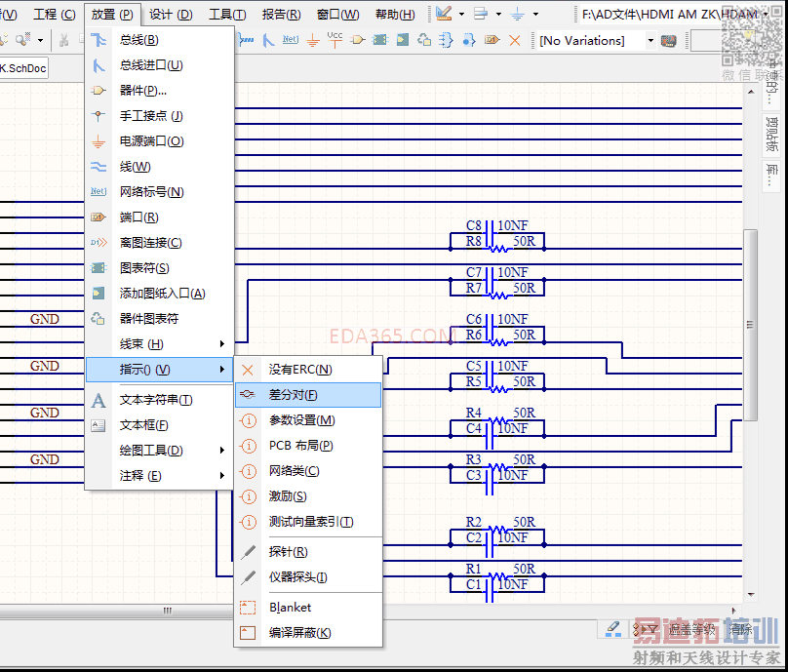Image resolution: width=788 pixels, height=672 pixels.
Task: Open the No Variations dropdown
Action: pyautogui.click(x=650, y=41)
